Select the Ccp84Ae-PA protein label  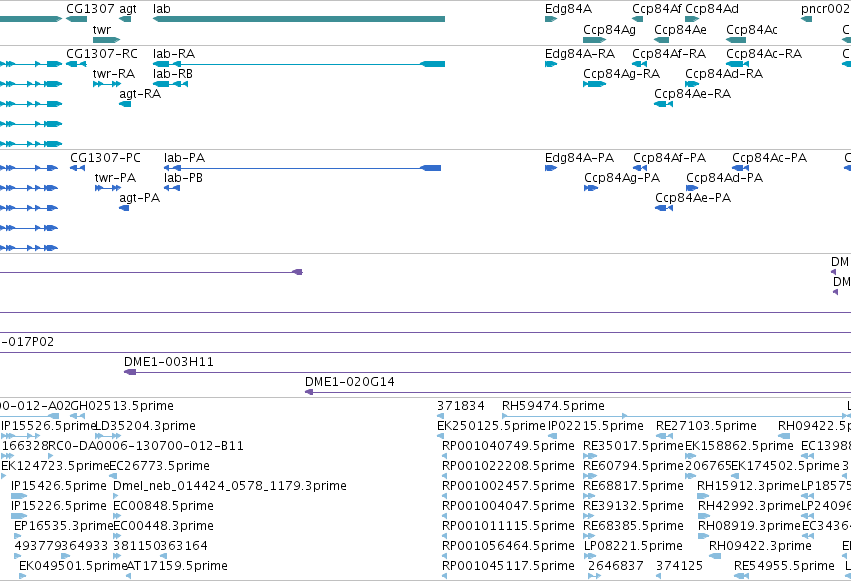[x=693, y=198]
